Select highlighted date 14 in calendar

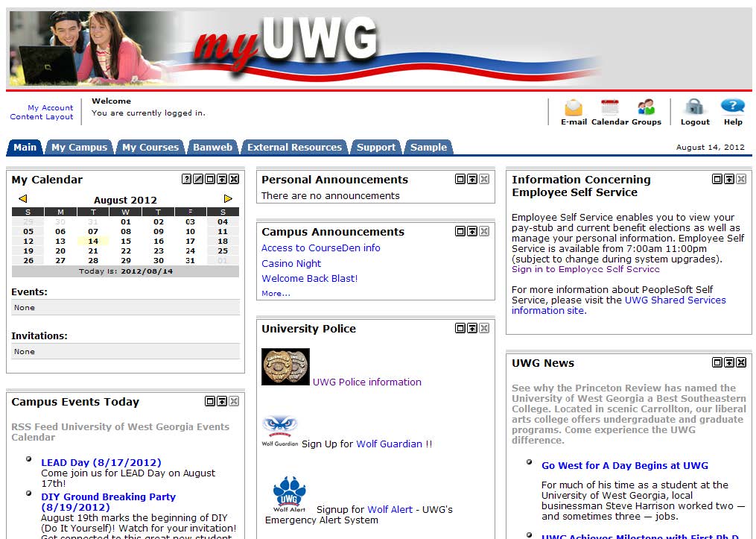93,242
